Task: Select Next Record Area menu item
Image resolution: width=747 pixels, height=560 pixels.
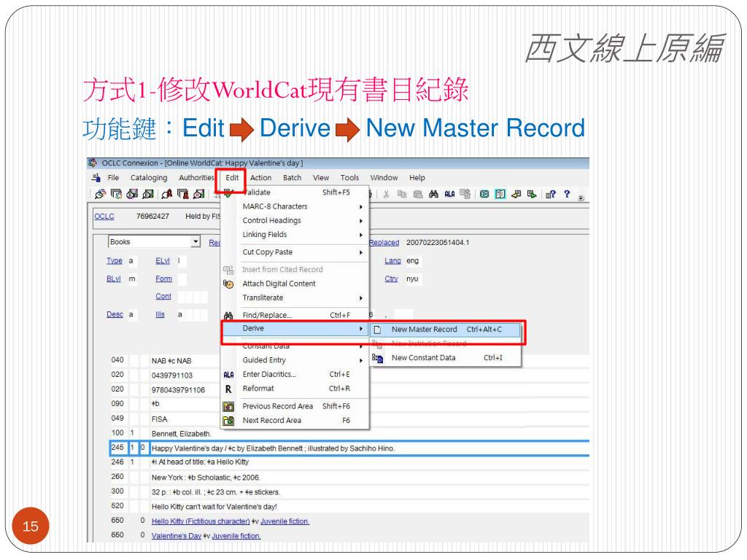Action: pos(295,421)
